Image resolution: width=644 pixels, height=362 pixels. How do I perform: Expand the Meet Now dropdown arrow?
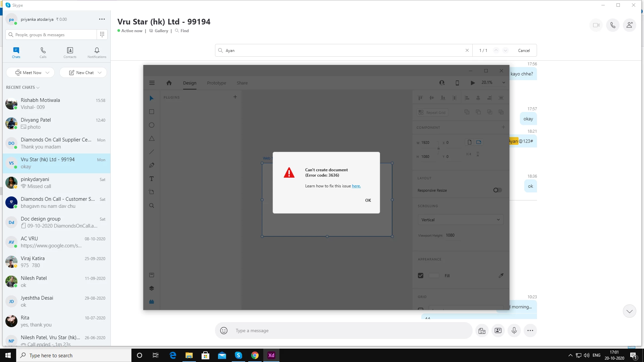tap(48, 72)
